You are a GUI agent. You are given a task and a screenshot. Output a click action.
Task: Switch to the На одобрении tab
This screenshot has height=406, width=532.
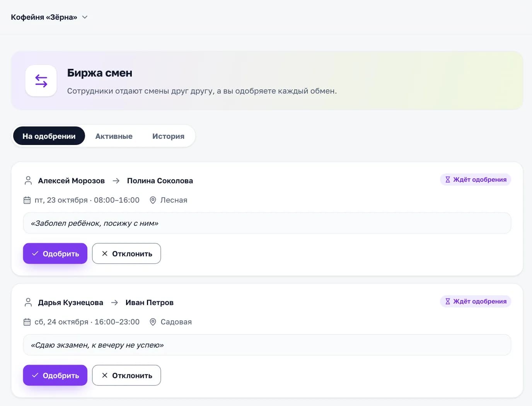point(49,136)
